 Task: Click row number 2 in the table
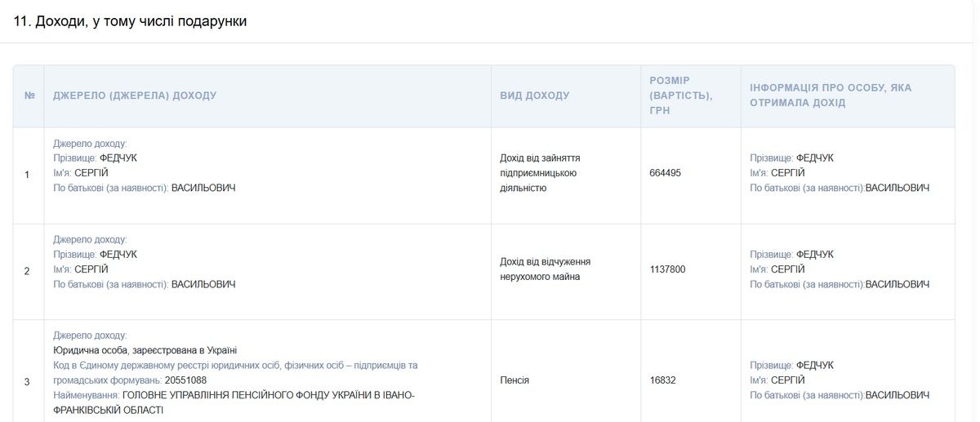pyautogui.click(x=27, y=270)
